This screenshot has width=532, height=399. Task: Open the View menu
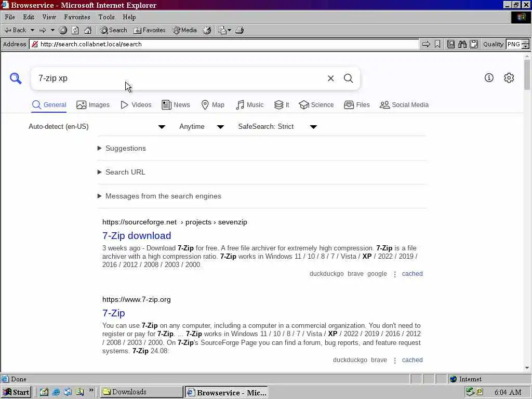(x=49, y=17)
